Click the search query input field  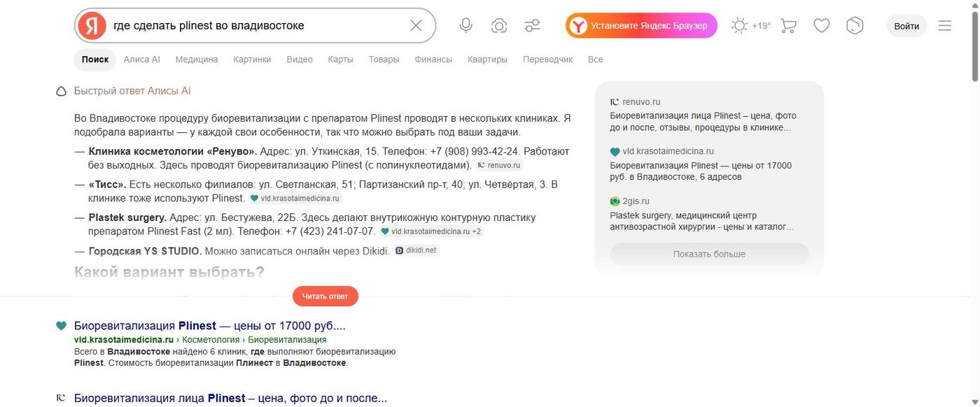click(x=255, y=26)
